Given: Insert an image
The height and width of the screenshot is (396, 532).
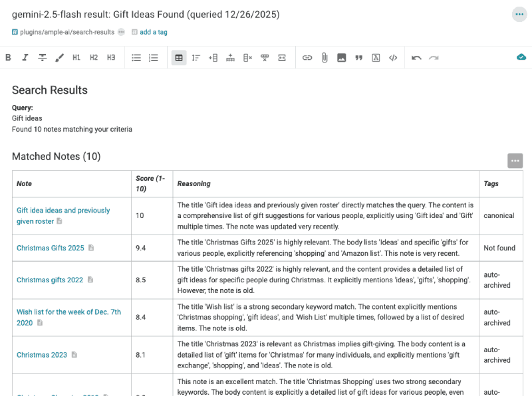Looking at the screenshot, I should [342, 58].
